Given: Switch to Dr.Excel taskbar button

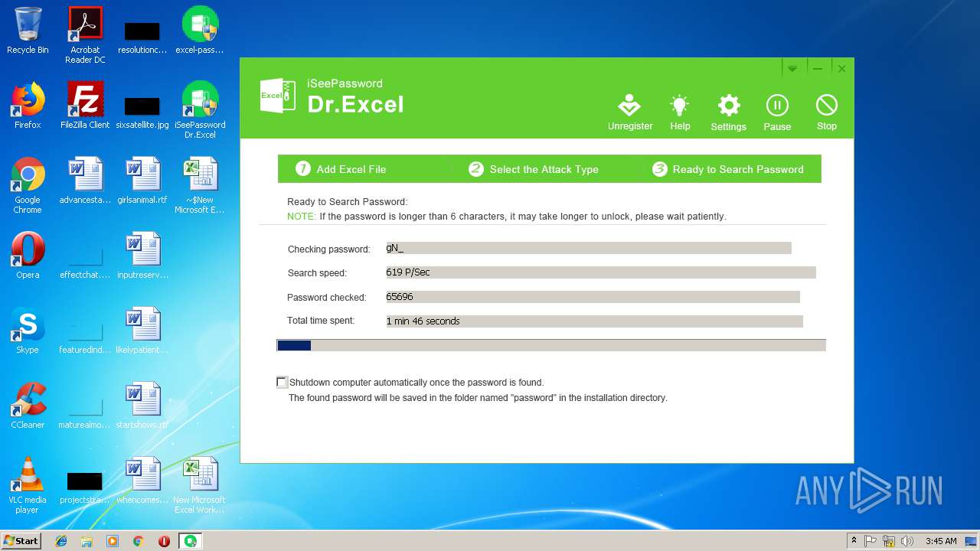Looking at the screenshot, I should [190, 541].
